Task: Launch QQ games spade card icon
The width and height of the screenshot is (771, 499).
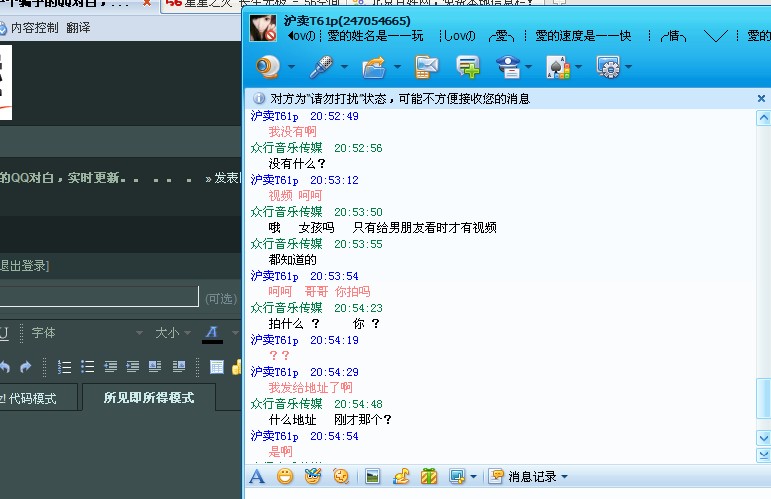Action: [x=558, y=67]
